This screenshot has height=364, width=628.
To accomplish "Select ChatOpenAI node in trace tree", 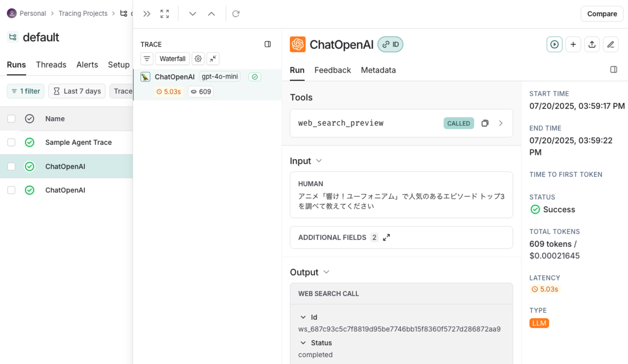I will [175, 77].
